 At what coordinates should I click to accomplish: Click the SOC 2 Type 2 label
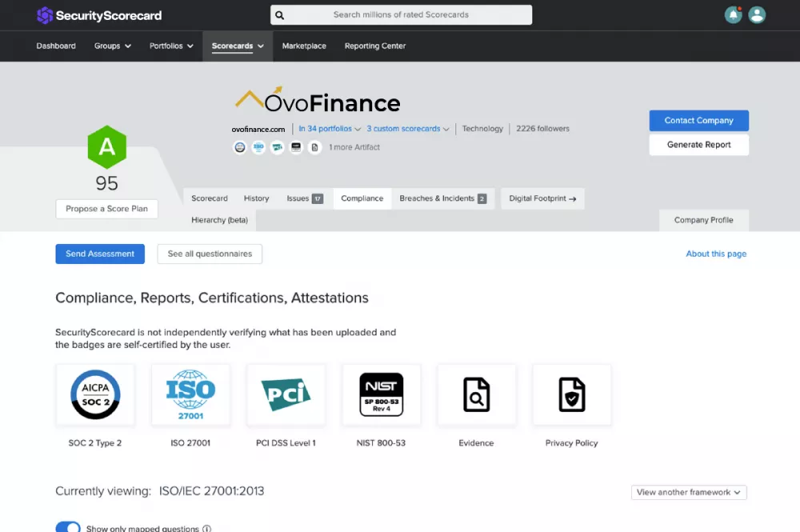click(x=95, y=442)
